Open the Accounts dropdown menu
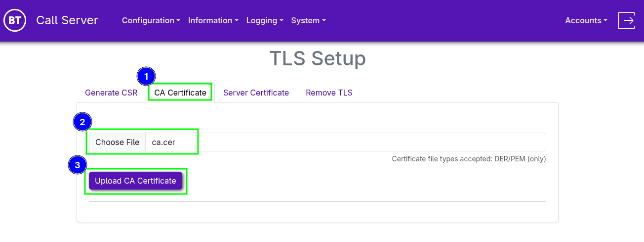Viewport: 644px width, 242px height. coord(586,20)
